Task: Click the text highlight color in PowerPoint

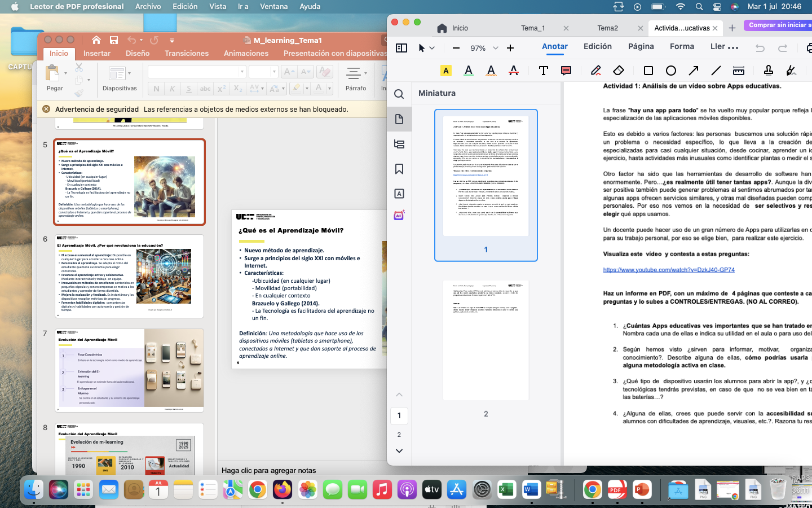Action: (296, 89)
